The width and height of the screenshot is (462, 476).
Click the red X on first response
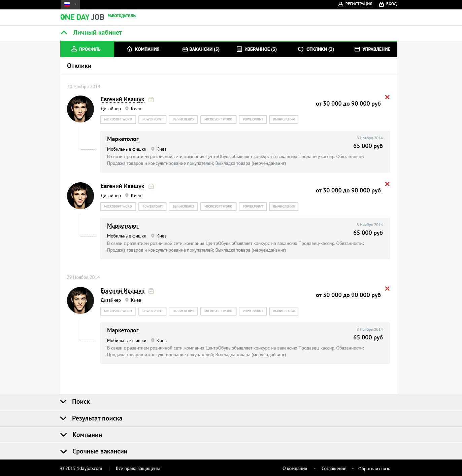(387, 97)
